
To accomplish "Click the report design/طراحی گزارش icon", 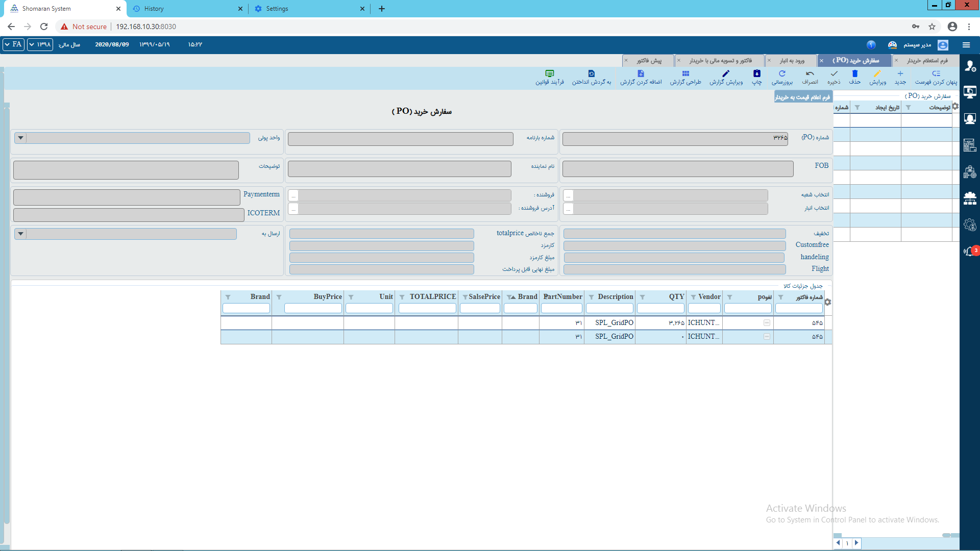I will pos(684,77).
